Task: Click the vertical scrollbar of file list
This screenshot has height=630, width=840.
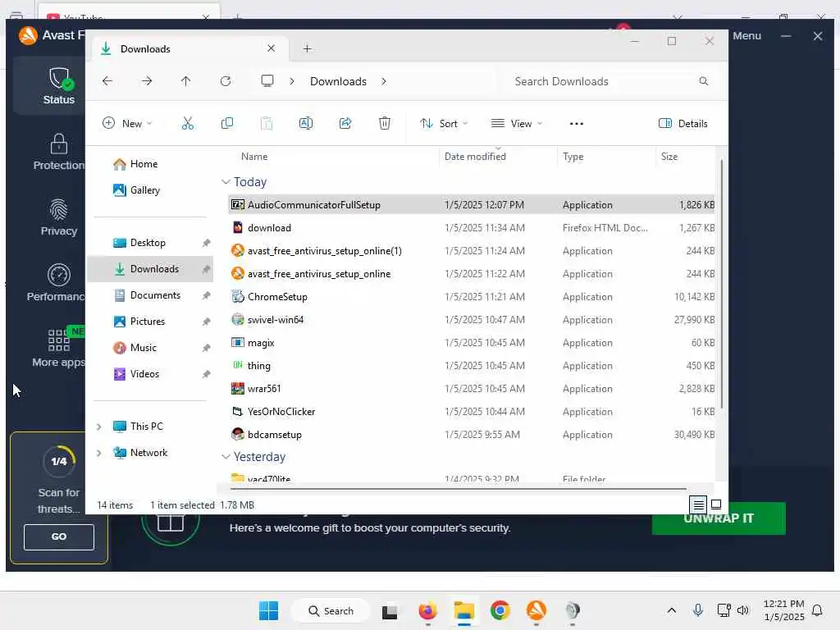Action: pos(722,284)
